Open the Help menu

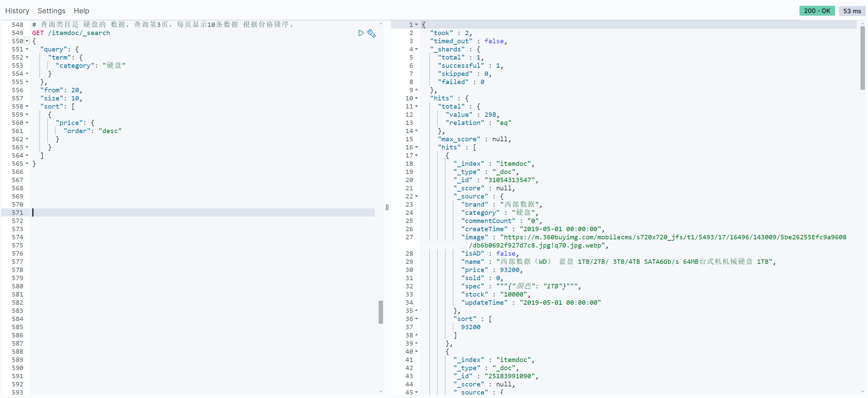tap(81, 11)
